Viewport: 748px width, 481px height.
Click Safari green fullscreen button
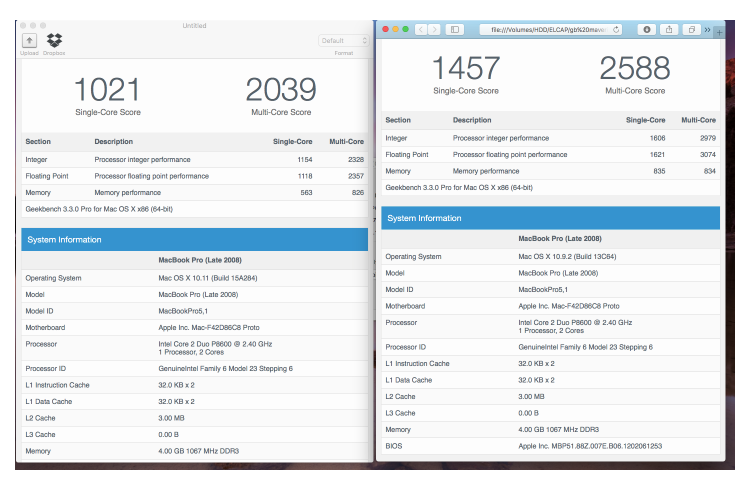405,29
